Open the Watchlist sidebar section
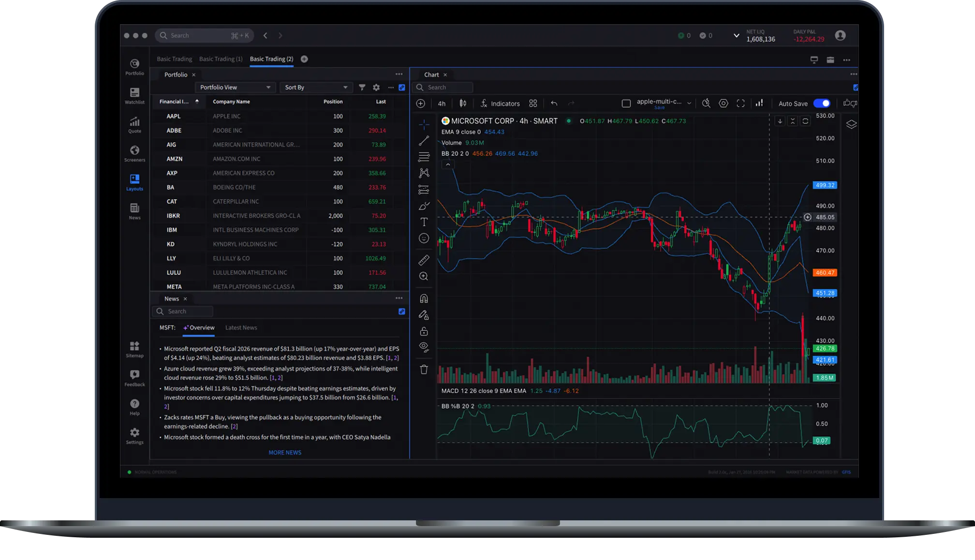975x560 pixels. [134, 96]
